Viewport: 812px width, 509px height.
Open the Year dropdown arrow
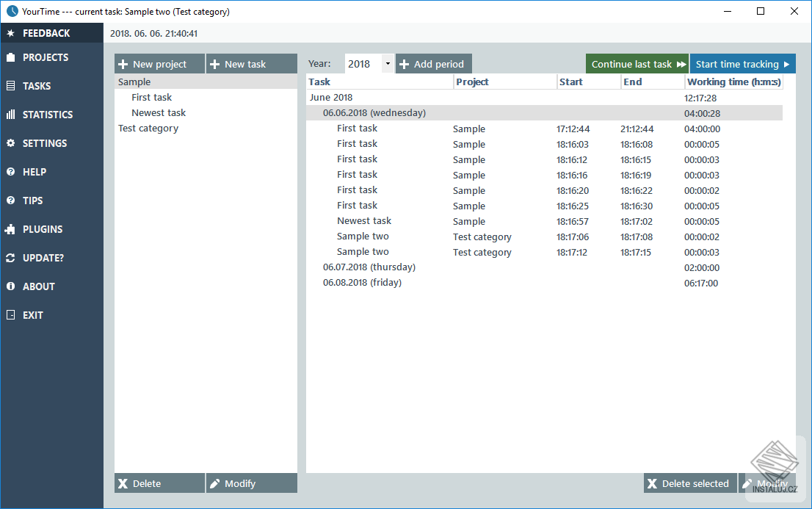click(388, 64)
